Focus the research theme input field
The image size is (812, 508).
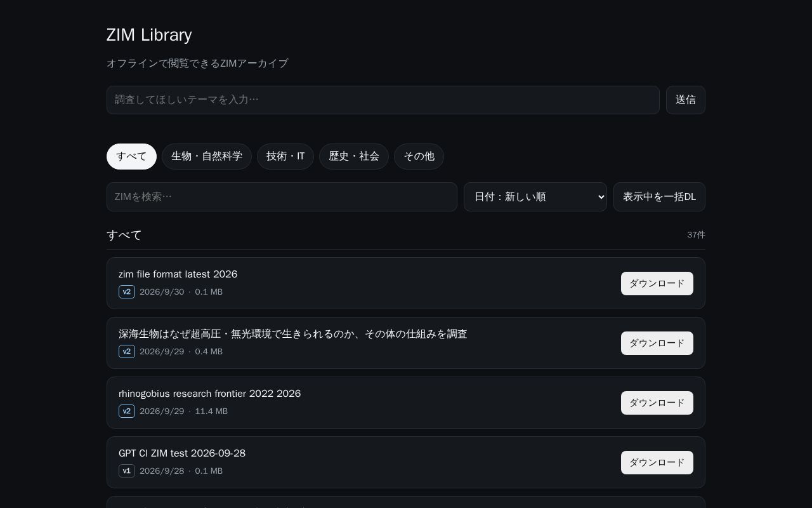pyautogui.click(x=383, y=100)
